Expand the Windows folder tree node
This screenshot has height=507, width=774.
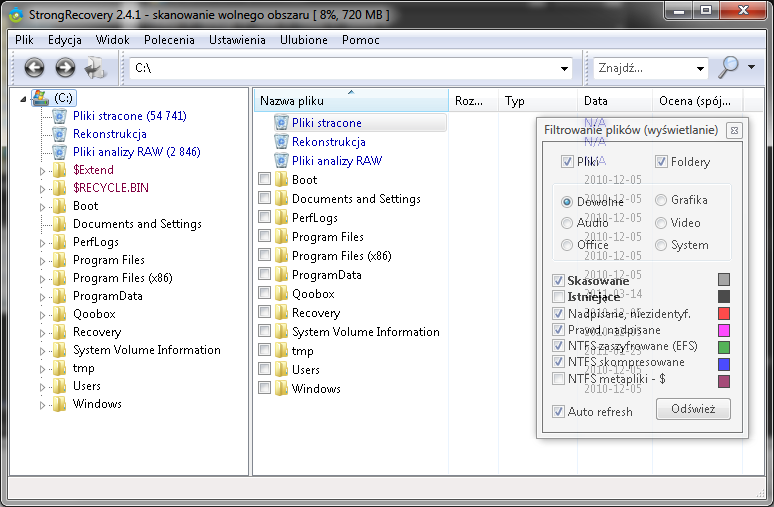[x=43, y=404]
